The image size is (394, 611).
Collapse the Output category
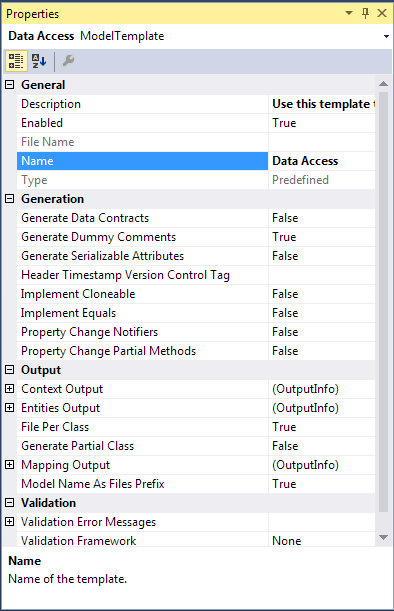click(x=10, y=369)
